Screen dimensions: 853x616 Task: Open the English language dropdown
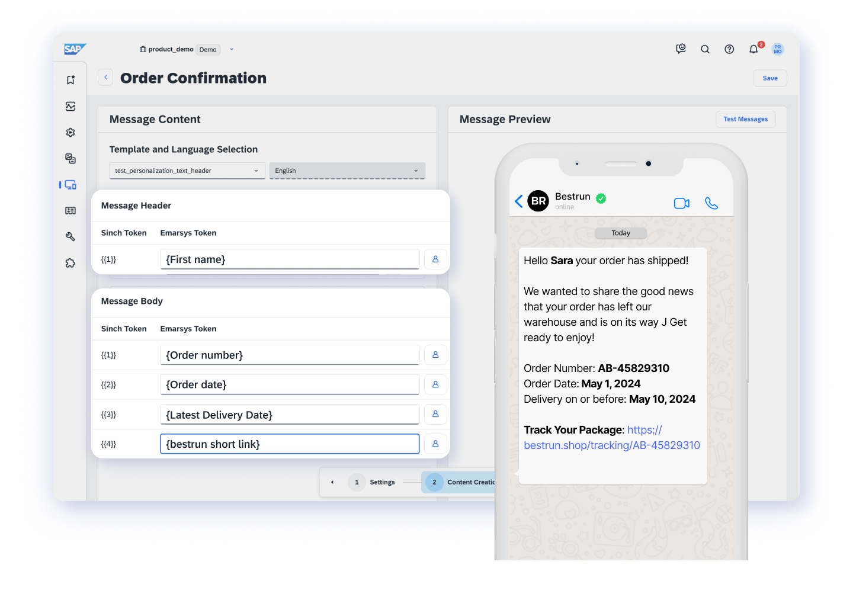(x=347, y=171)
